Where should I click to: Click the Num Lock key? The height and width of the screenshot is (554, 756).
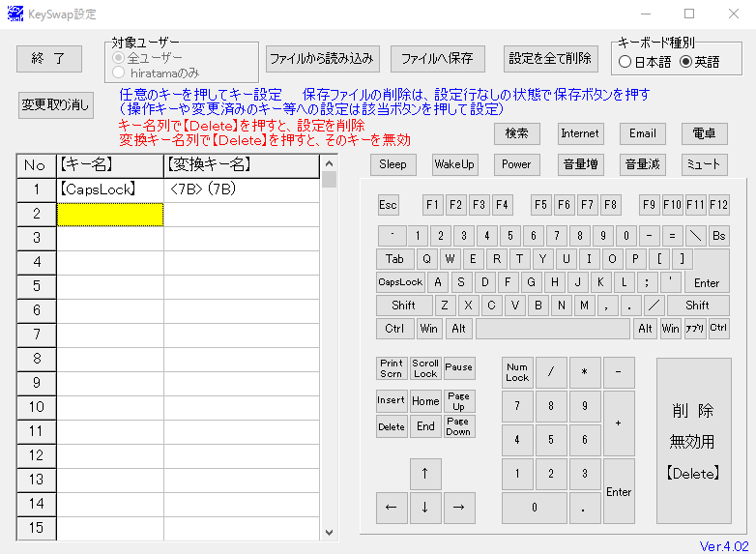pyautogui.click(x=517, y=372)
